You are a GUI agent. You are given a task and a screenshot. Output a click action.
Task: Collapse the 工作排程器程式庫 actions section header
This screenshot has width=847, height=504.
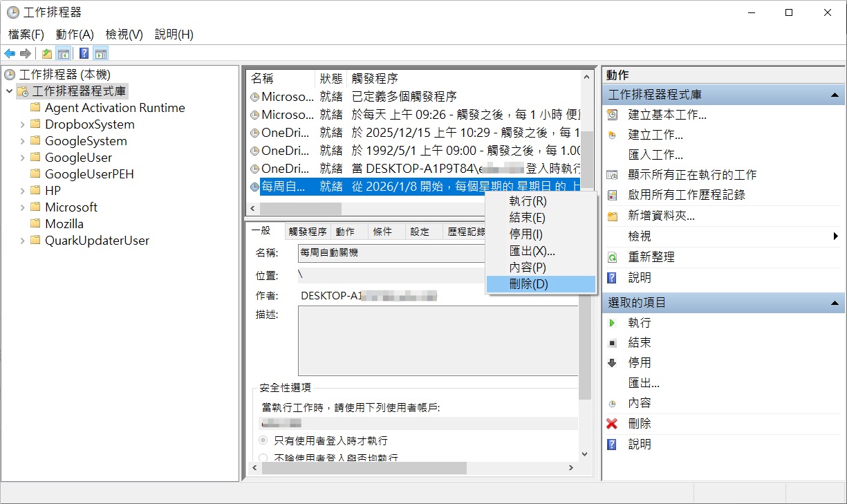coord(835,95)
